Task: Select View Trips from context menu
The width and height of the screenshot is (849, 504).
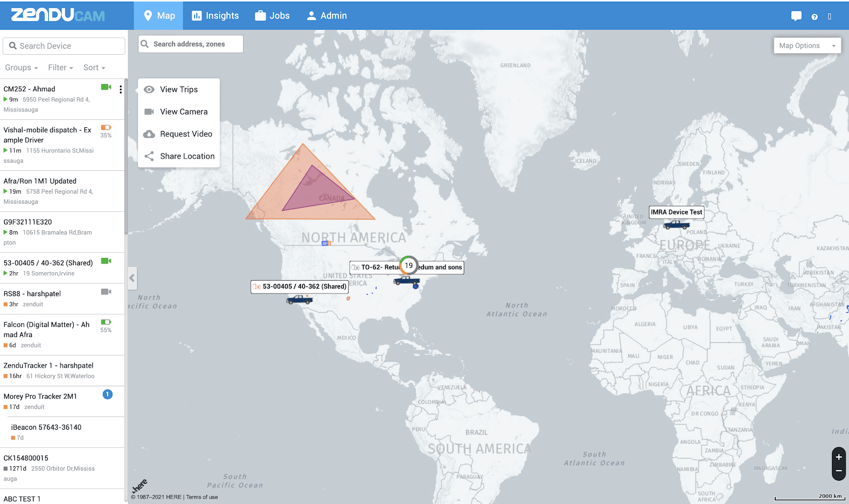Action: (179, 90)
